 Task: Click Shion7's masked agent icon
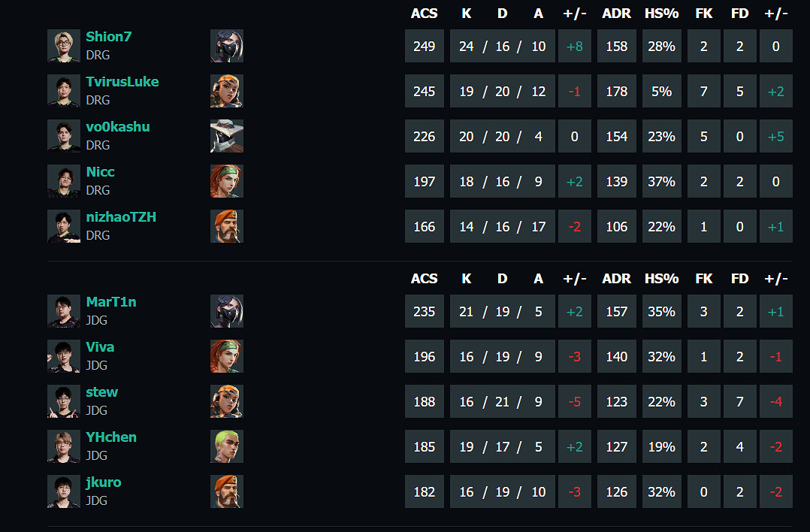click(226, 46)
